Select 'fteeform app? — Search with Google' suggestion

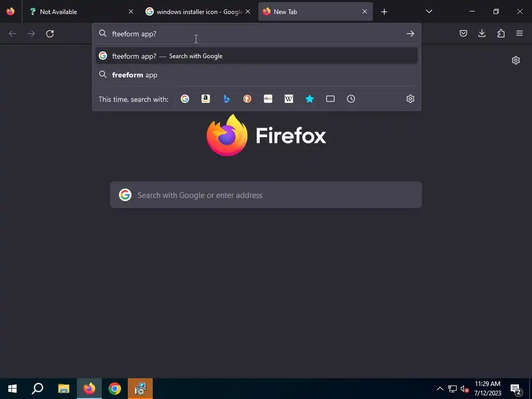257,56
